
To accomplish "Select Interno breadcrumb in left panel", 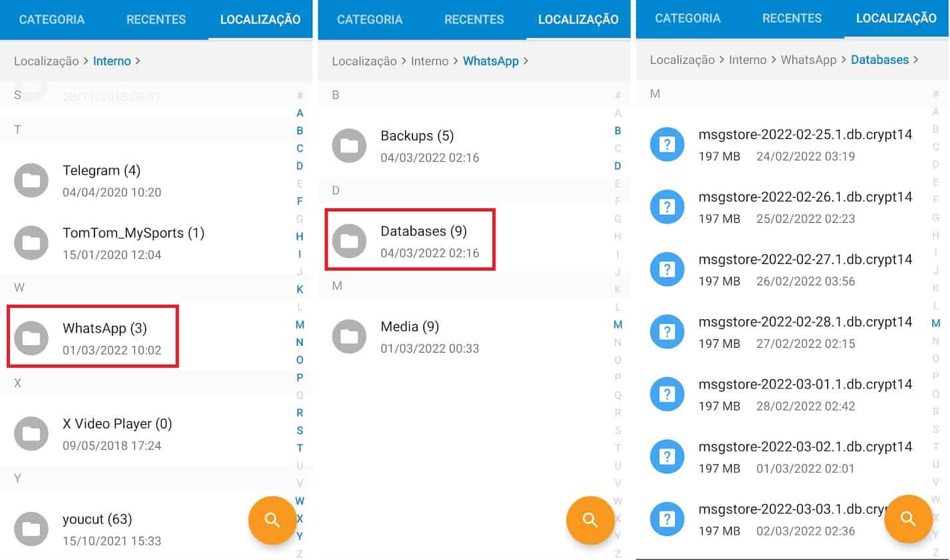I will [x=112, y=61].
